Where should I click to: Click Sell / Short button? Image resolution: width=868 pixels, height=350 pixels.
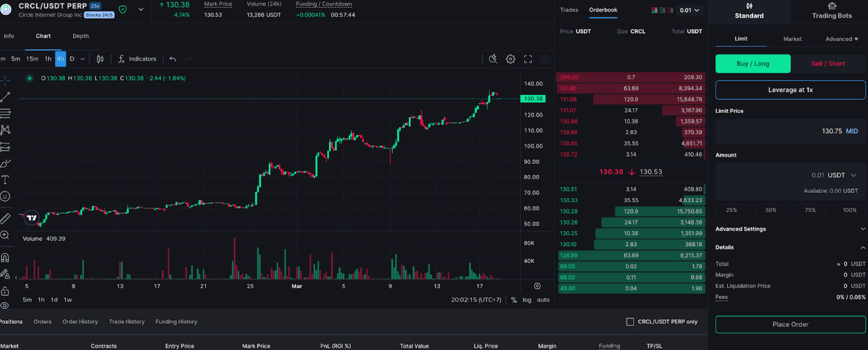828,64
